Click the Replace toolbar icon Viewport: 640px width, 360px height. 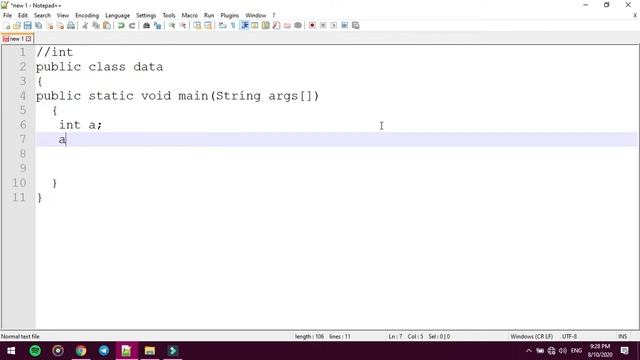pos(157,25)
